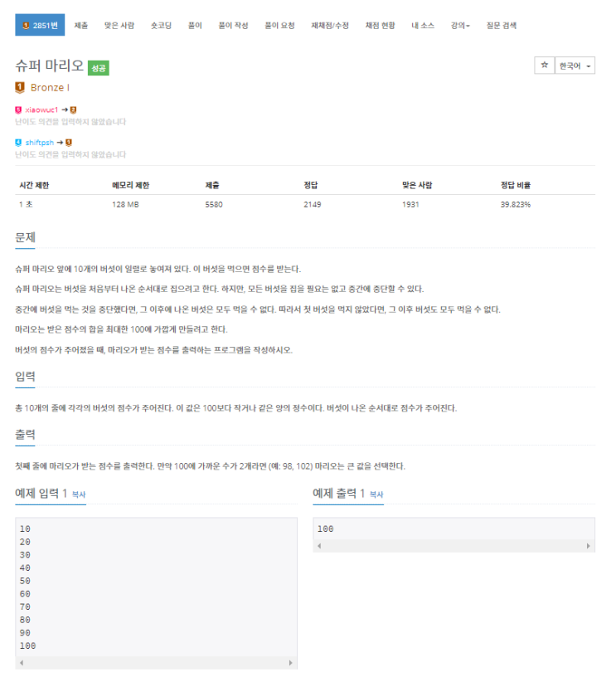Click the tier badge after xiaowuc1 arrow
The height and width of the screenshot is (677, 616).
(73, 110)
